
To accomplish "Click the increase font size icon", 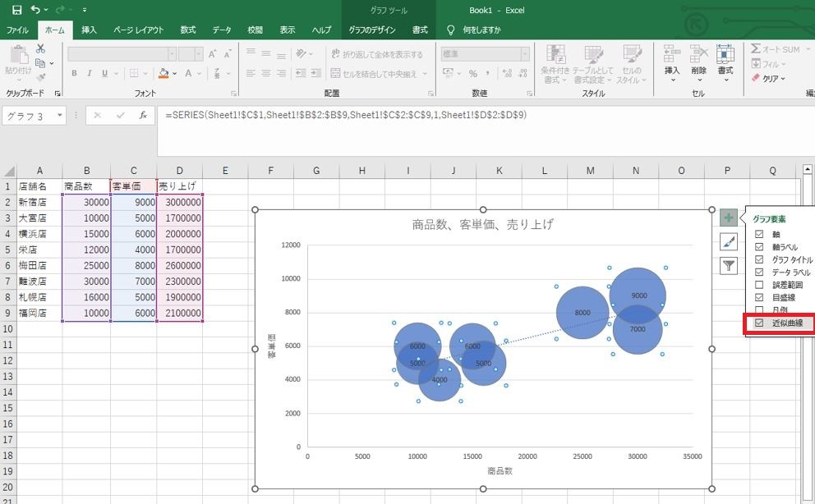I will (212, 54).
